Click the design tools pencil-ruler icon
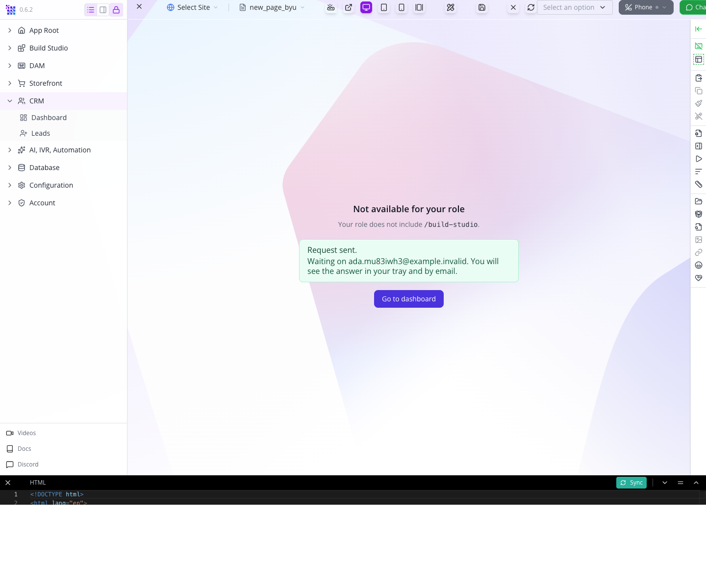Viewport: 706px width, 588px height. pos(451,7)
